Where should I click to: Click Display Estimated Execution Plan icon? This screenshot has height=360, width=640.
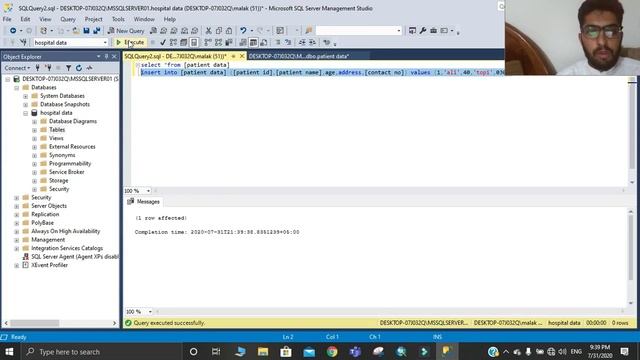[173, 42]
